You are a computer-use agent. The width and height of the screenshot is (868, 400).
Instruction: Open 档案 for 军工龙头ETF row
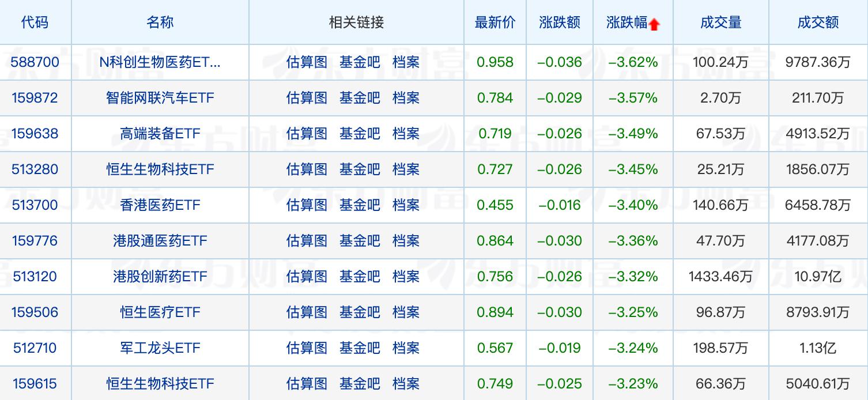[406, 348]
